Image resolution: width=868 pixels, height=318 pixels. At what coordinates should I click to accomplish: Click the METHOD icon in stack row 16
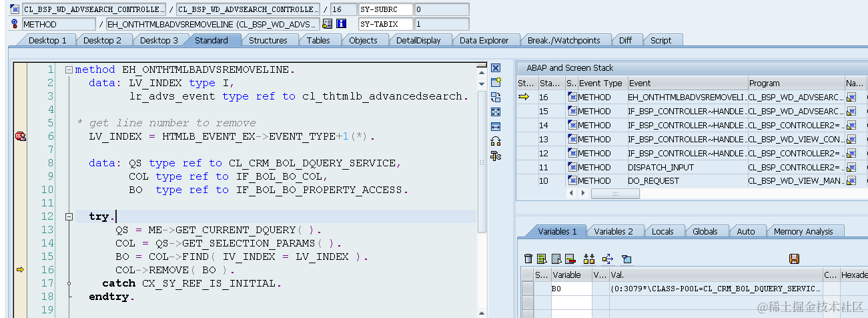[572, 97]
